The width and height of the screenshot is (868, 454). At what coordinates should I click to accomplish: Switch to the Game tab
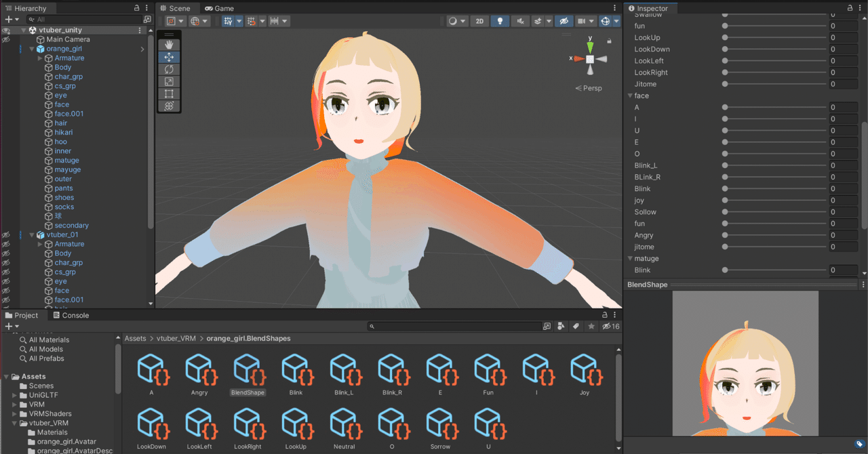click(218, 8)
